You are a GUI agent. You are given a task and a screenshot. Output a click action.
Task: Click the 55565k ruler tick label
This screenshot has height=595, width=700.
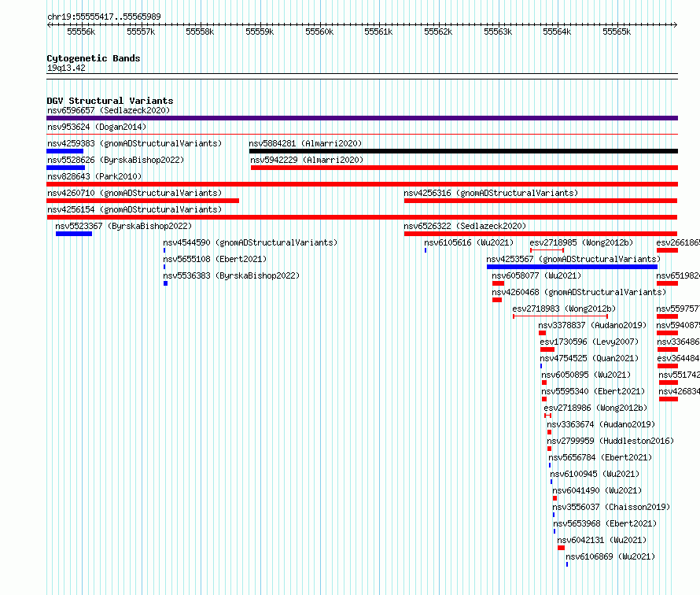click(x=617, y=31)
